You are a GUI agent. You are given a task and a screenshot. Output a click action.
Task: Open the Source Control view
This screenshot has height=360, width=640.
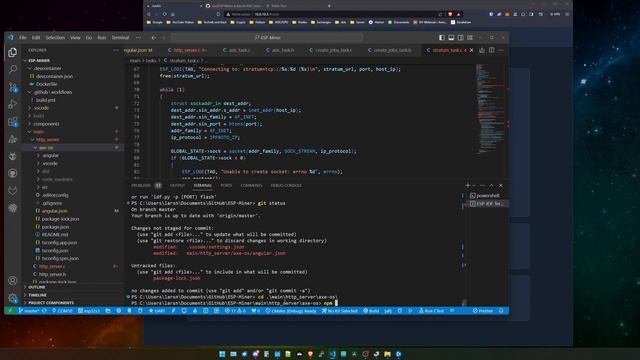coord(13,87)
